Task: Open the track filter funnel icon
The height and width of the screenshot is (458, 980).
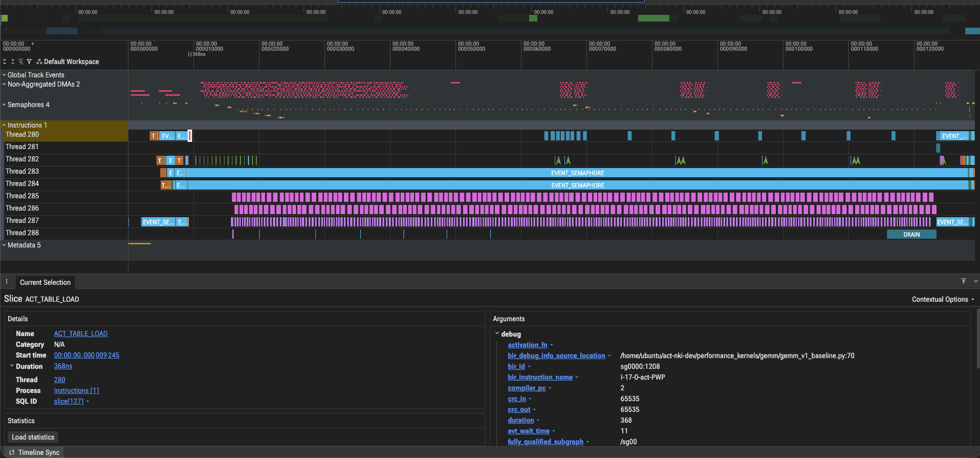Action: (29, 61)
